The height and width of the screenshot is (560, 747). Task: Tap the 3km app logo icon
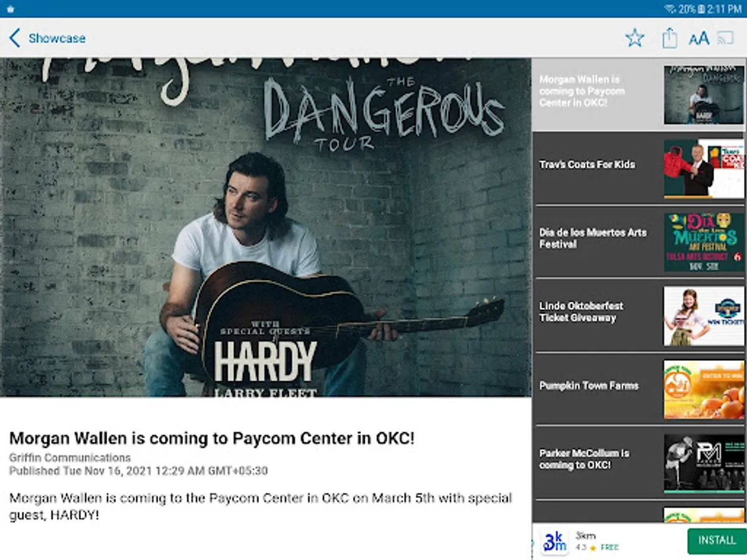pyautogui.click(x=555, y=541)
